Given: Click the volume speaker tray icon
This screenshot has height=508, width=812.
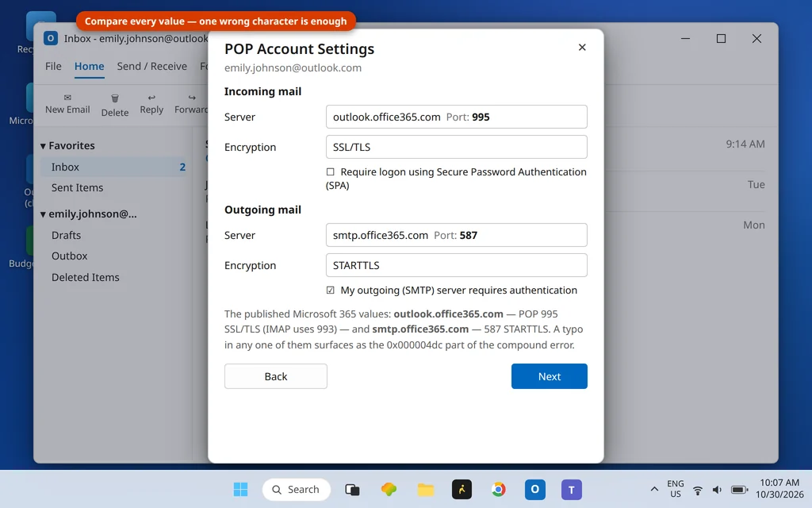Looking at the screenshot, I should point(717,489).
